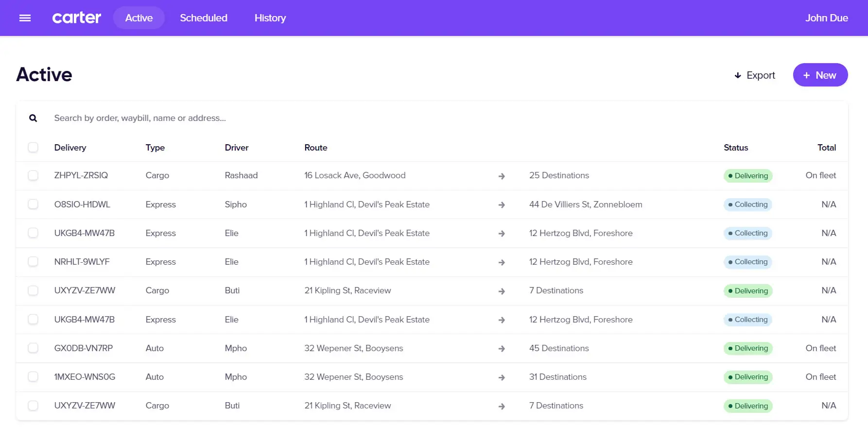Open delivery O8SIO-H1DWL row
This screenshot has height=441, width=868.
[x=82, y=204]
